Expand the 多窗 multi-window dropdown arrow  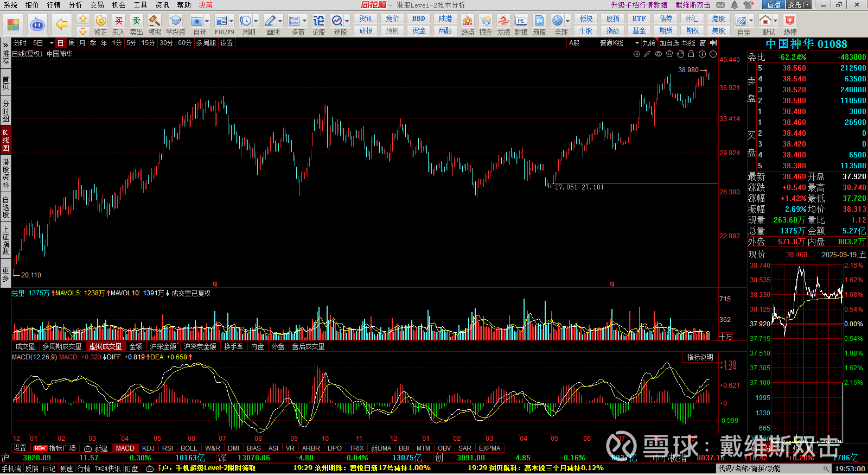coord(305,21)
